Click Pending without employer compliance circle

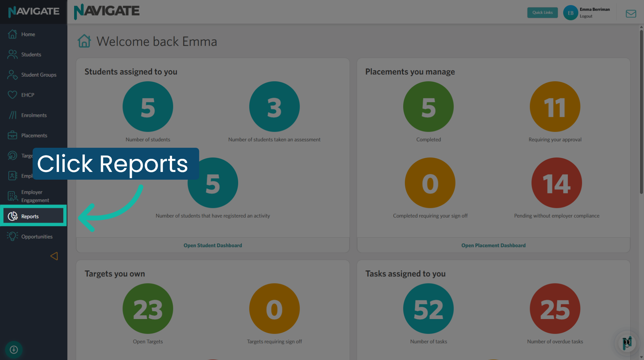(557, 183)
